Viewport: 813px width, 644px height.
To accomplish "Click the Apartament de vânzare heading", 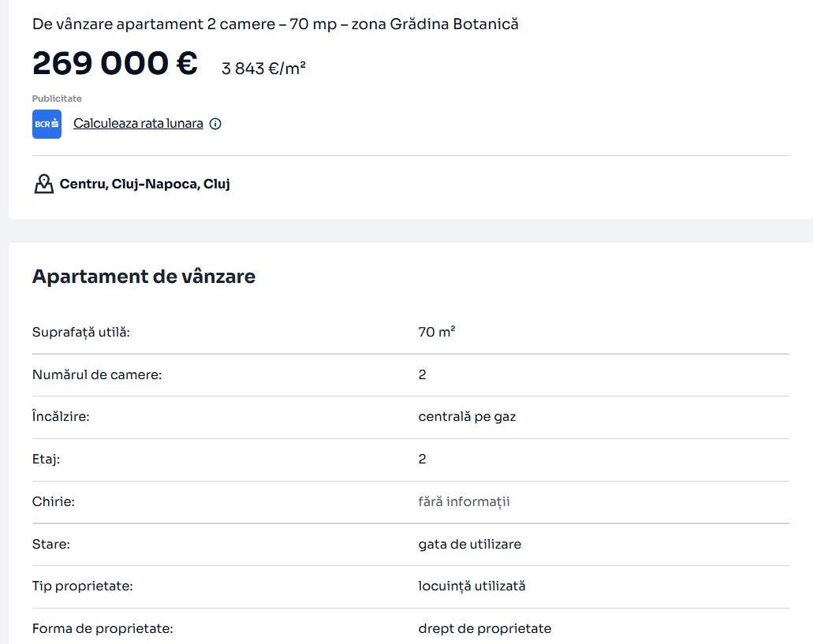I will coord(144,277).
